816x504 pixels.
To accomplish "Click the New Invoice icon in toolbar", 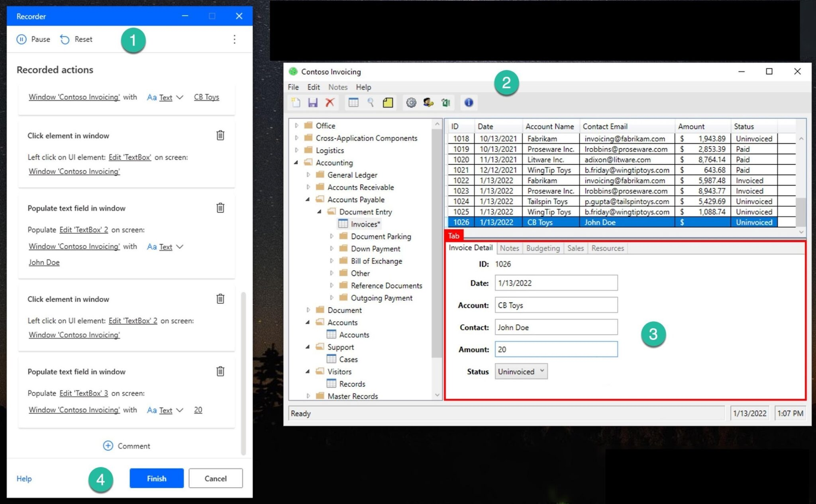I will point(295,103).
